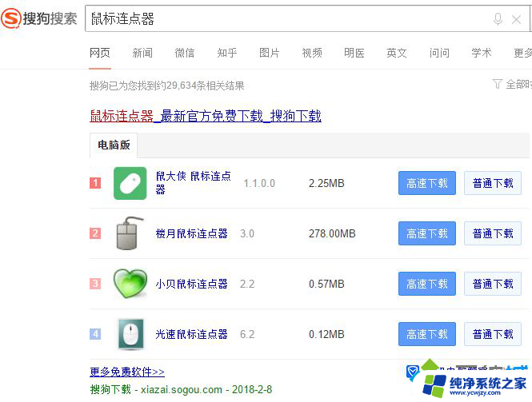Switch to the 图片 tab

tap(270, 53)
